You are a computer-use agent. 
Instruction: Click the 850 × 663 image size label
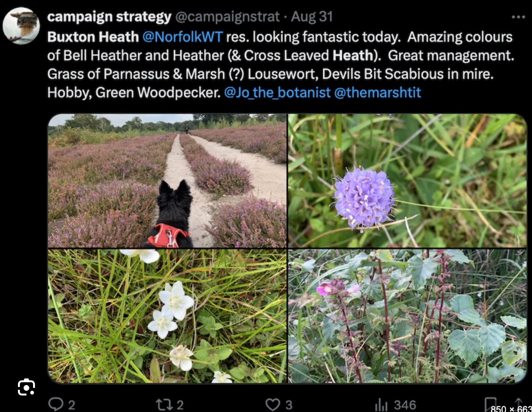pyautogui.click(x=510, y=408)
